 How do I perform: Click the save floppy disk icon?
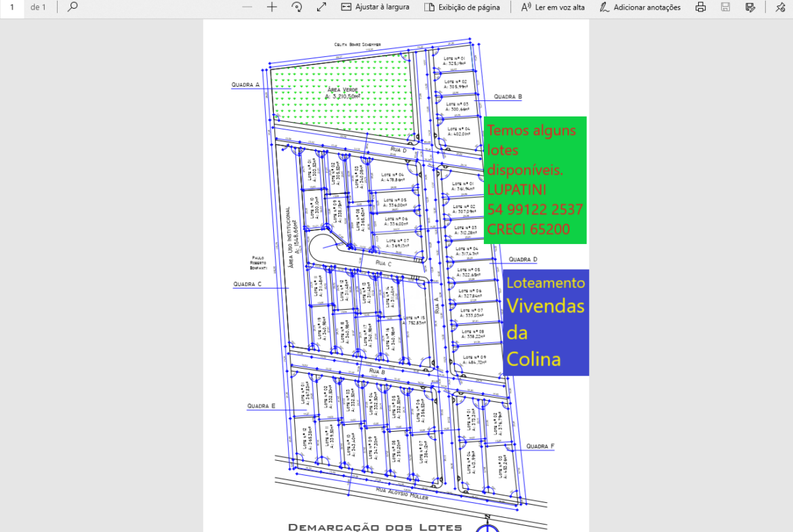725,7
